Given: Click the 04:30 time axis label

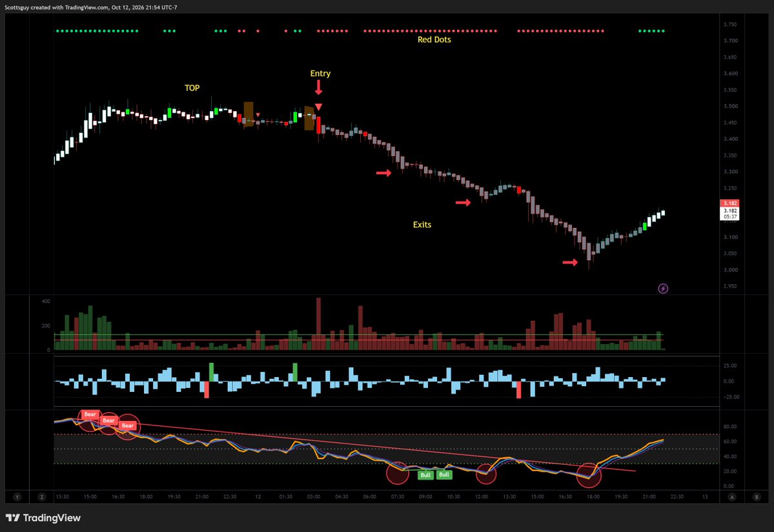Looking at the screenshot, I should pyautogui.click(x=341, y=497).
